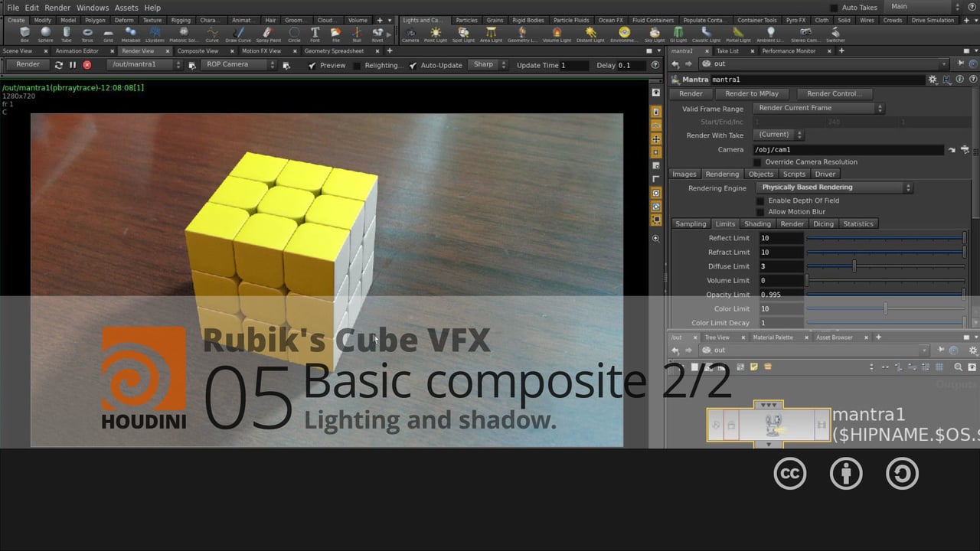980x551 pixels.
Task: Select the Spot Light shelf tool
Action: 462,34
